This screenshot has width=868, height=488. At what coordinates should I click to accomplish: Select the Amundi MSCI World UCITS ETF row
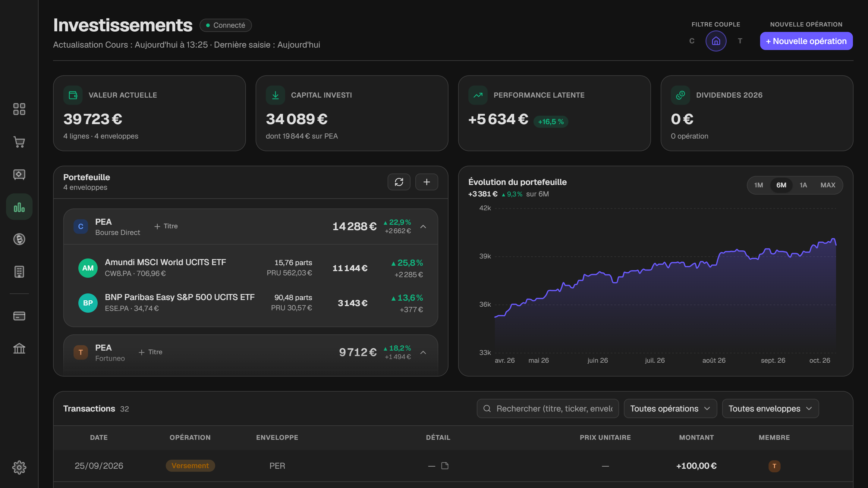click(251, 268)
